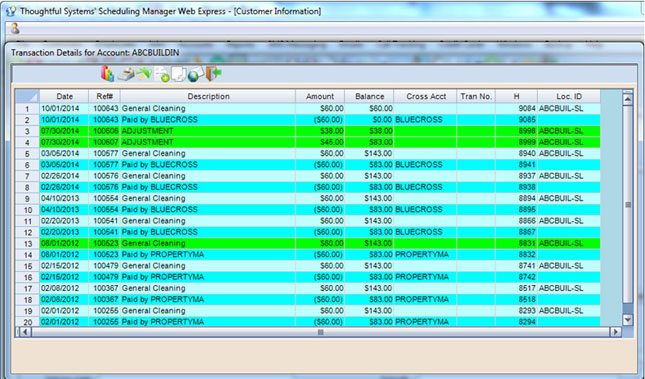Click the document with green plus icon
The width and height of the screenshot is (645, 379).
(x=162, y=74)
